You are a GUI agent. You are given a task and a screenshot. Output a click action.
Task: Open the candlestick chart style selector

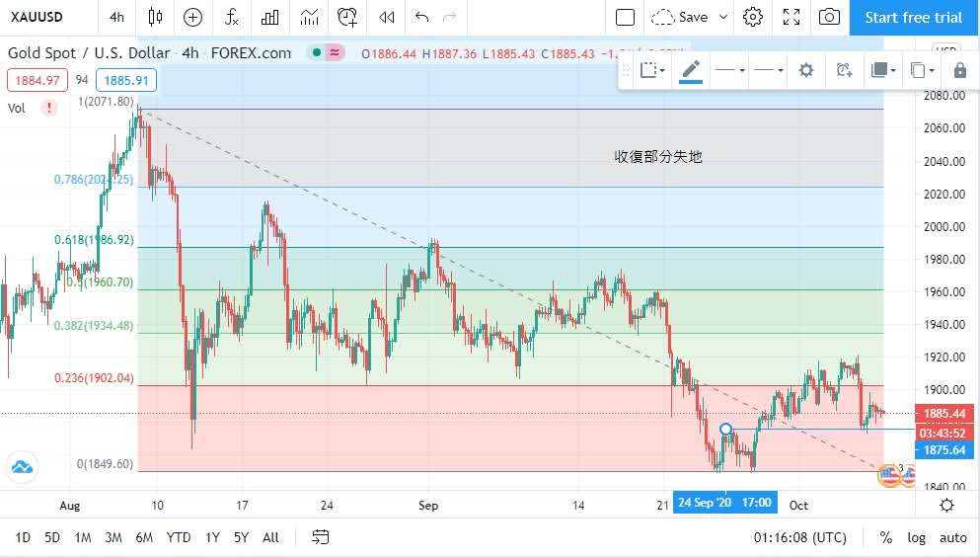tap(154, 17)
